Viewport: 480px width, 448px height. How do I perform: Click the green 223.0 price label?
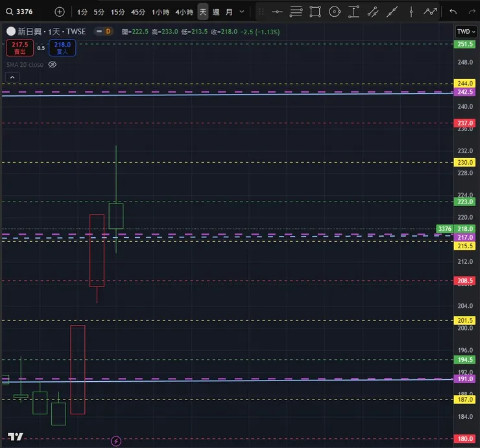(x=464, y=202)
